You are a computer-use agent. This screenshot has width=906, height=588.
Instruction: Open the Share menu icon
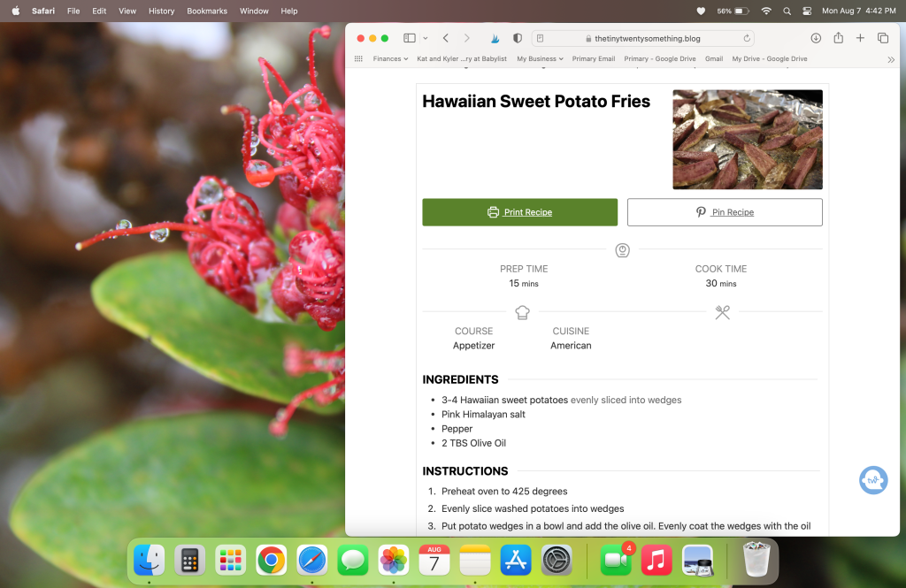839,38
